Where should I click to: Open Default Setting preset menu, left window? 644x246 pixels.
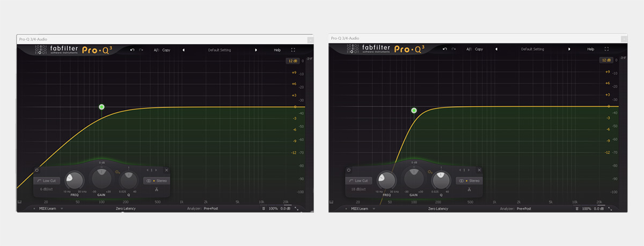[x=219, y=49]
